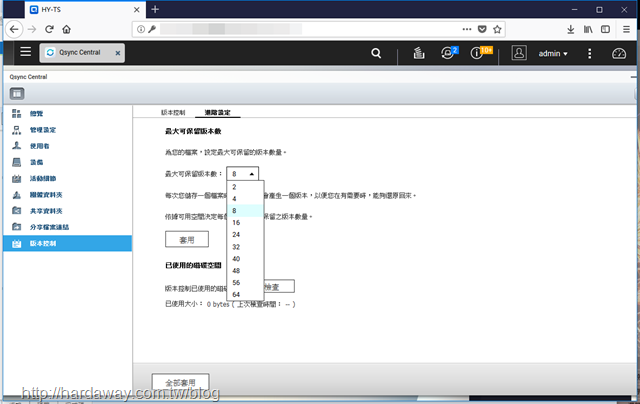Open page actions three-dots in address bar
Screen dimensions: 640x404
[x=467, y=29]
